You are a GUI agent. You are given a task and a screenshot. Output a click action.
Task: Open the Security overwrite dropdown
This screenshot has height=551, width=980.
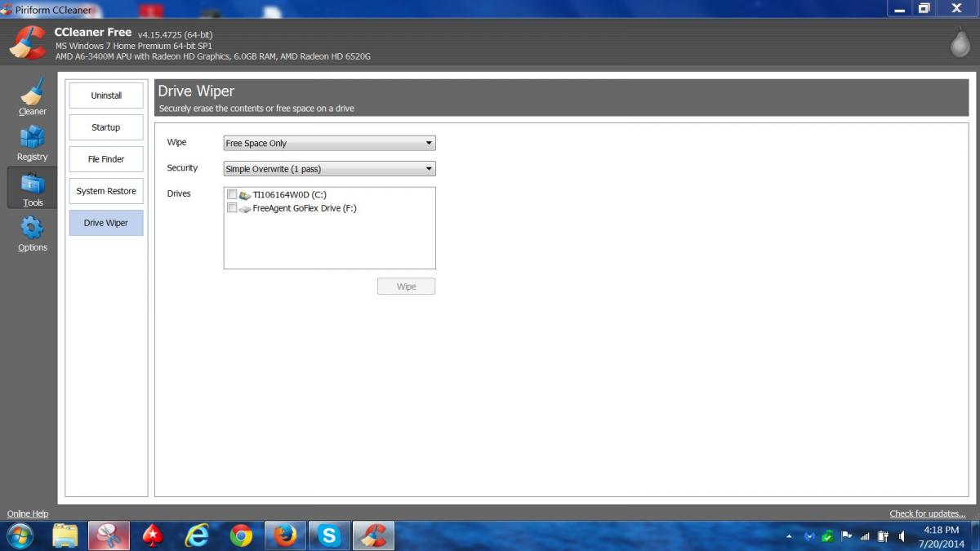(x=329, y=169)
